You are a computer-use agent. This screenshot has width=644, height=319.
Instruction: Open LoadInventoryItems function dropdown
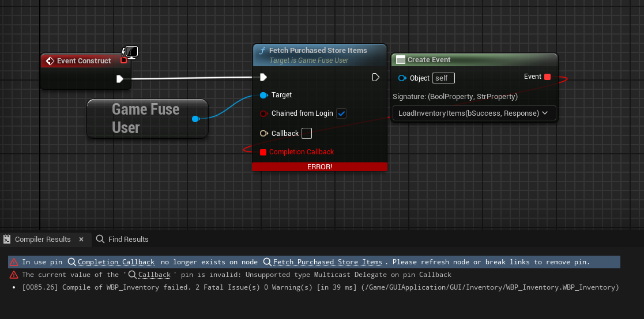click(x=474, y=113)
